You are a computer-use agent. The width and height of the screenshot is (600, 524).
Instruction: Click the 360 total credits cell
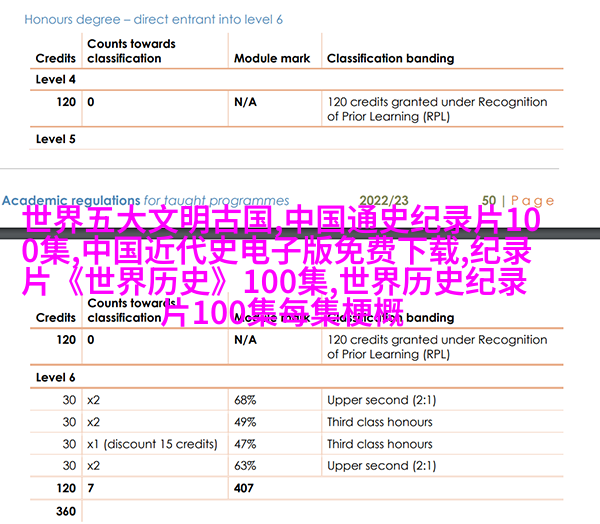coord(65,511)
